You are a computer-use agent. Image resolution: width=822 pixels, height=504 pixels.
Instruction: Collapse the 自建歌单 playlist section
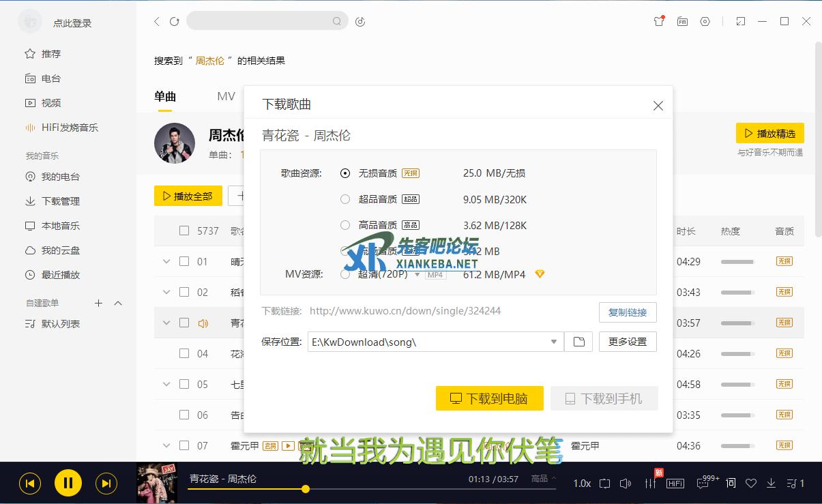[118, 303]
